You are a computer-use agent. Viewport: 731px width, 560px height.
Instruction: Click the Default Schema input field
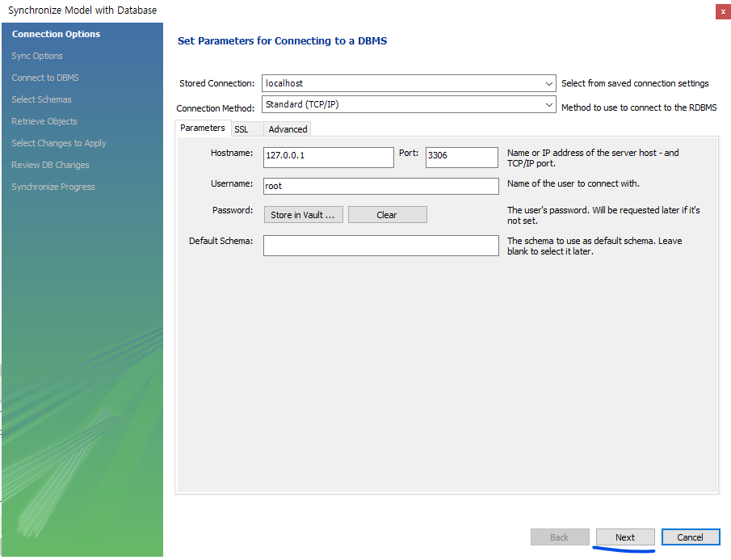click(381, 246)
